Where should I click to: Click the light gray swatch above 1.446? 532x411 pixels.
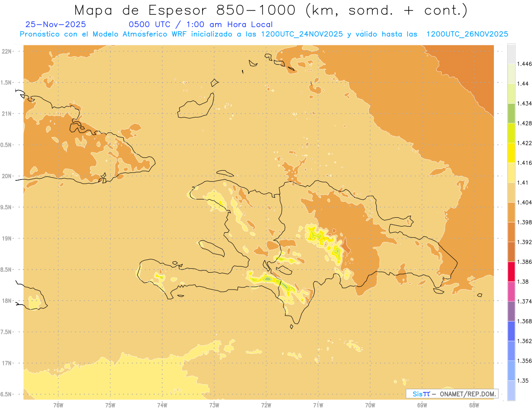click(511, 54)
